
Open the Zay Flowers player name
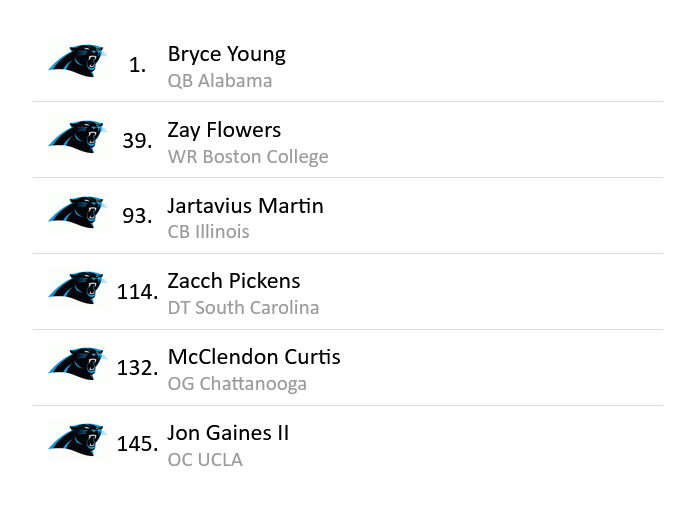pos(224,130)
